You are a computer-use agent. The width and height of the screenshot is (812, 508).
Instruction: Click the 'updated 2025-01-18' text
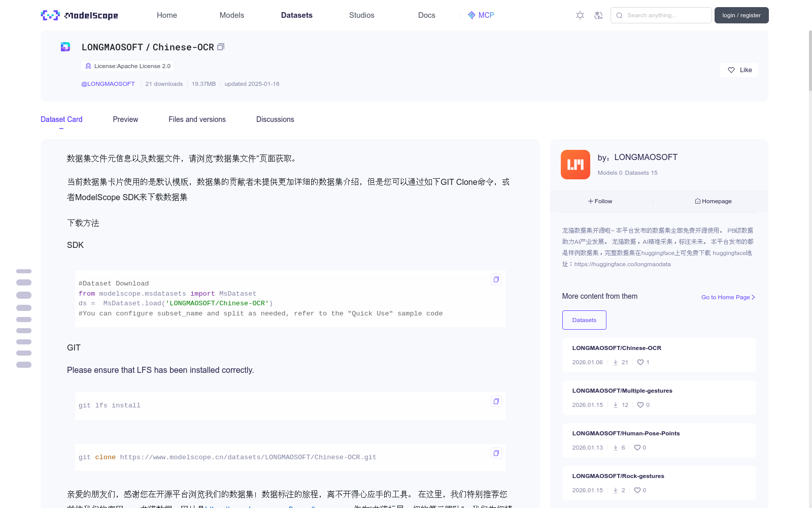252,84
